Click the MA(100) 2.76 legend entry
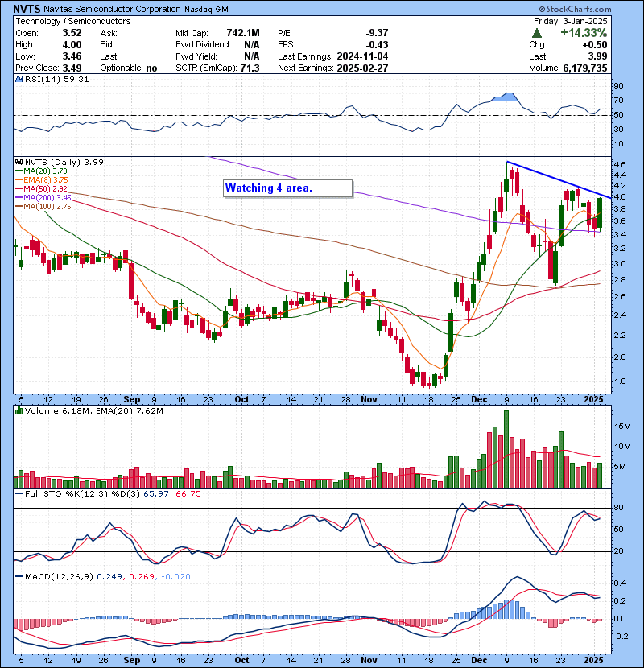This screenshot has height=668, width=644. tap(43, 207)
